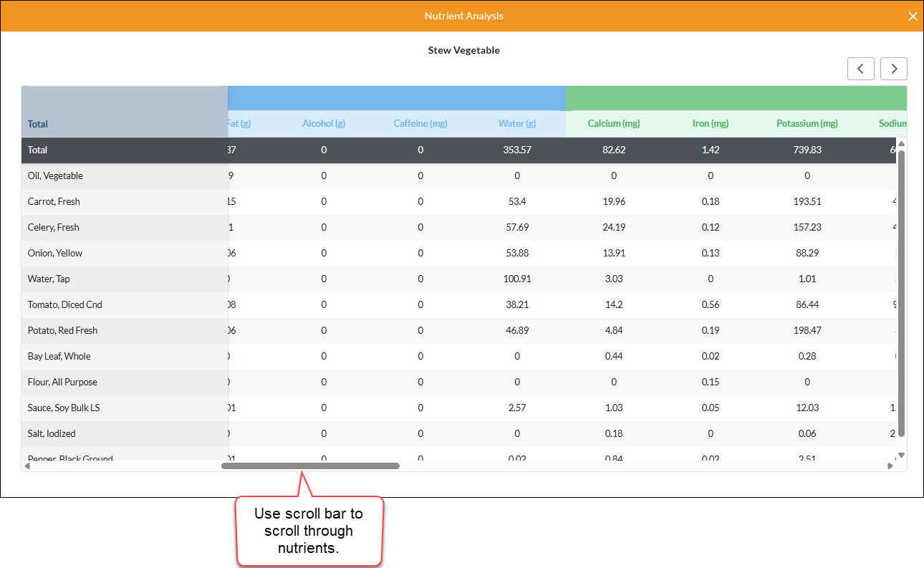Select the Calcium (mg) column header
Viewport: 924px width, 568px height.
coord(614,123)
